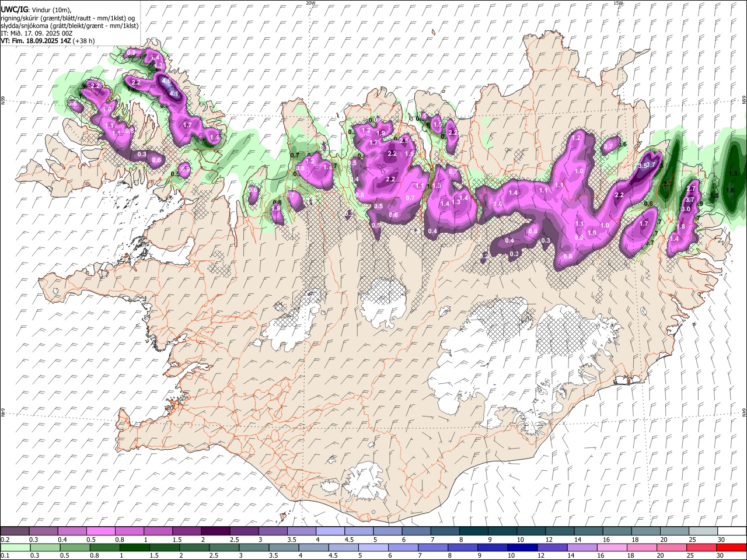The height and width of the screenshot is (560, 747).
Task: Click the 'IT: Mið. 17. 09. 2025 00Z' line
Action: tap(36, 33)
